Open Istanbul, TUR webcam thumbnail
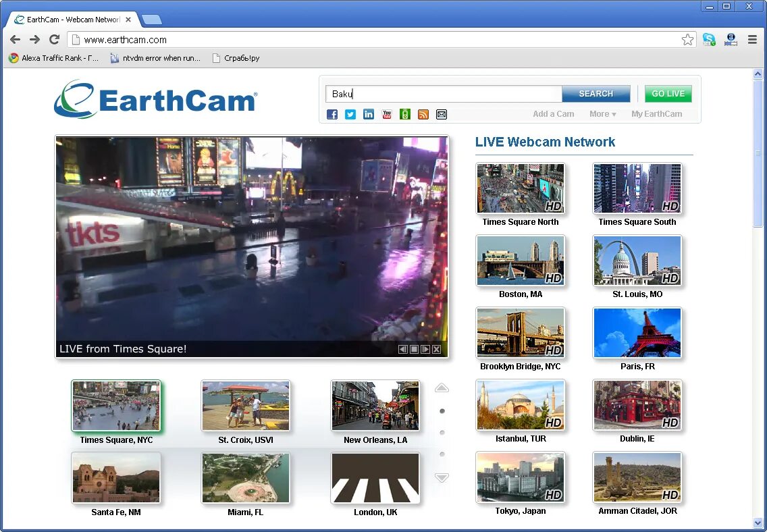Image resolution: width=767 pixels, height=532 pixels. tap(521, 405)
